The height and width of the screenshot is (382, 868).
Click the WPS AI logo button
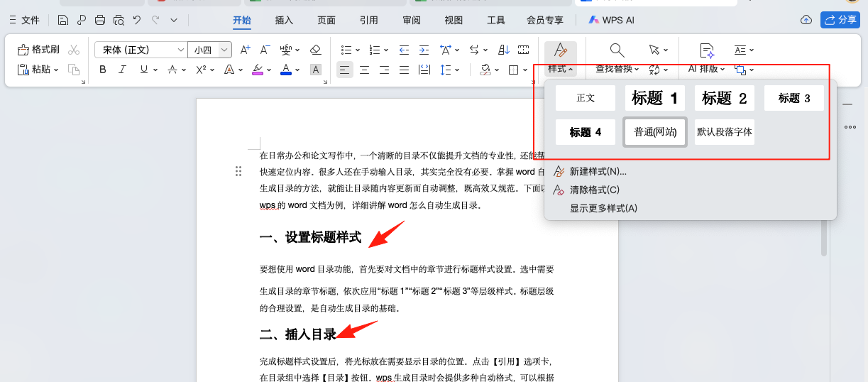coord(611,20)
